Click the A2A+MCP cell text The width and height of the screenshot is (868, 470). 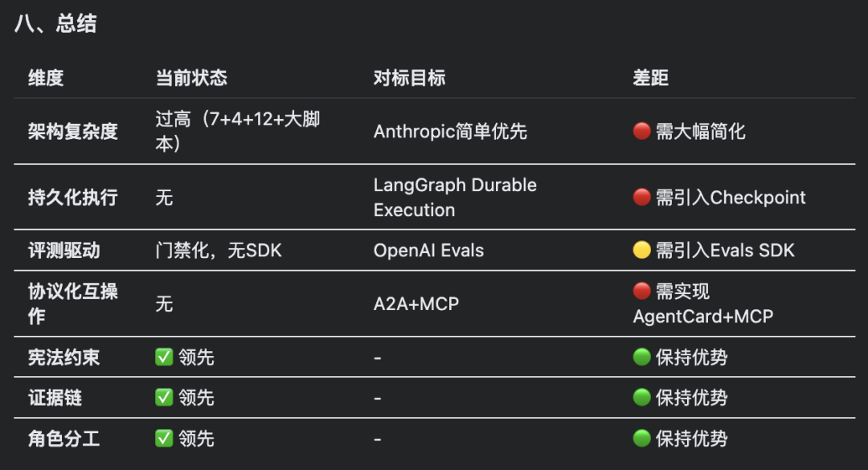pos(416,304)
